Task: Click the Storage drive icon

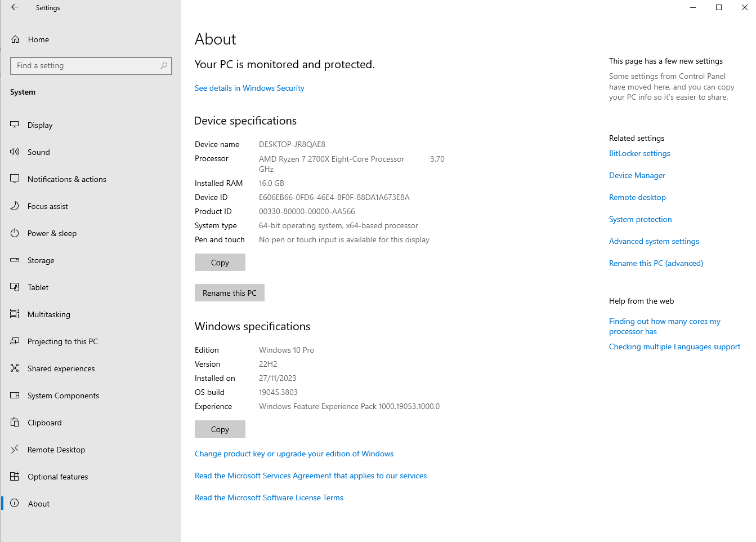Action: point(15,260)
